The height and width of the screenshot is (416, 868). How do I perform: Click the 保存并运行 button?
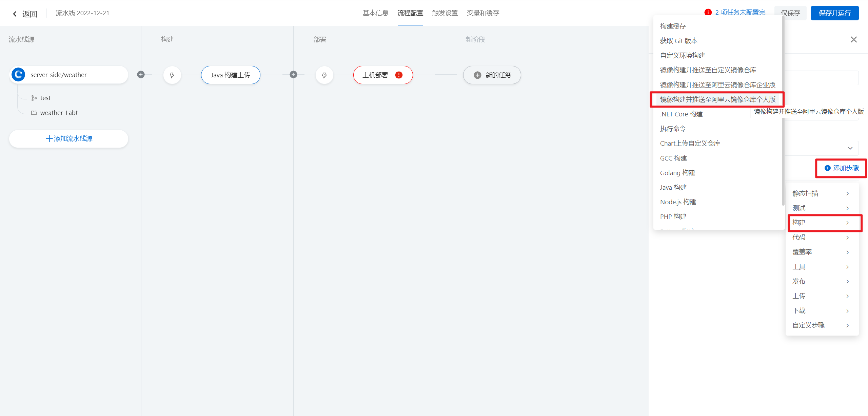pos(834,13)
